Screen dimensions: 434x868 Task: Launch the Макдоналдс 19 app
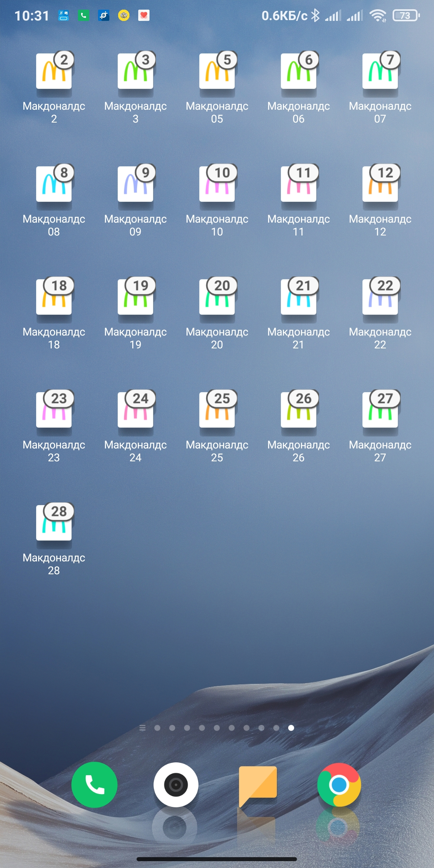pyautogui.click(x=135, y=297)
